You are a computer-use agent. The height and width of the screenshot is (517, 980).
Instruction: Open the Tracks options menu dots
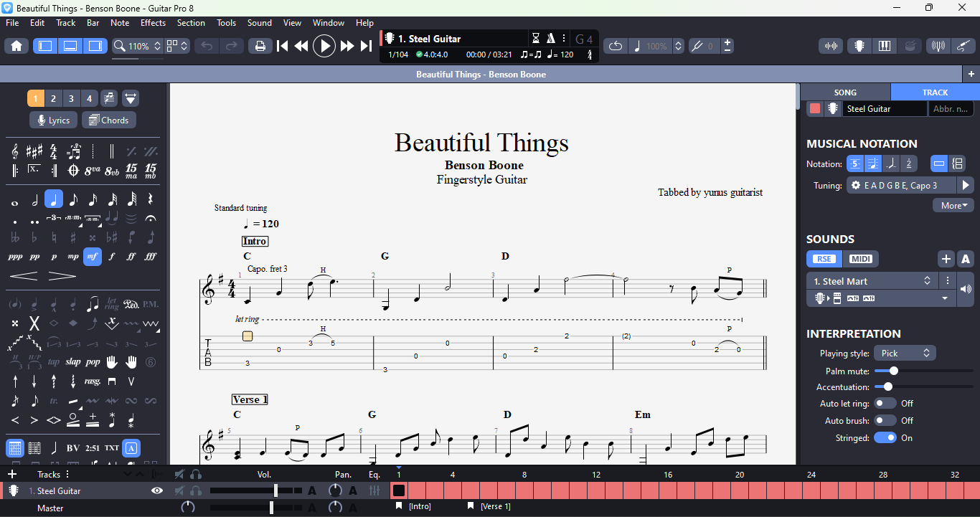tap(67, 475)
